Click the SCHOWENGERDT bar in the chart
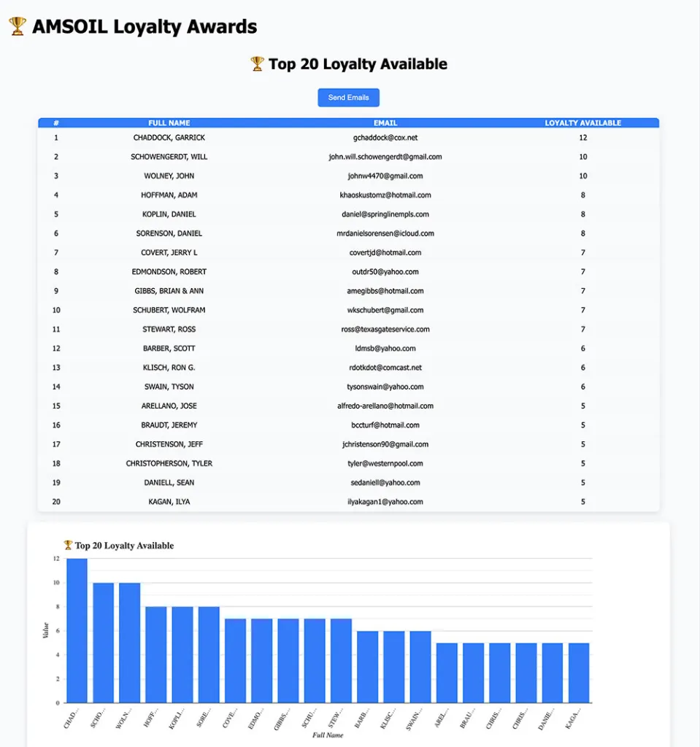 point(103,643)
